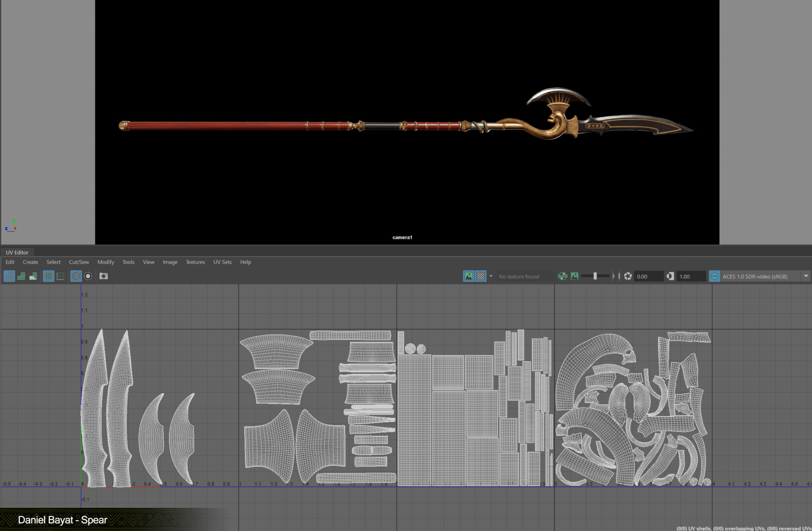Click the UV Editor tab label
The width and height of the screenshot is (812, 531).
click(17, 252)
